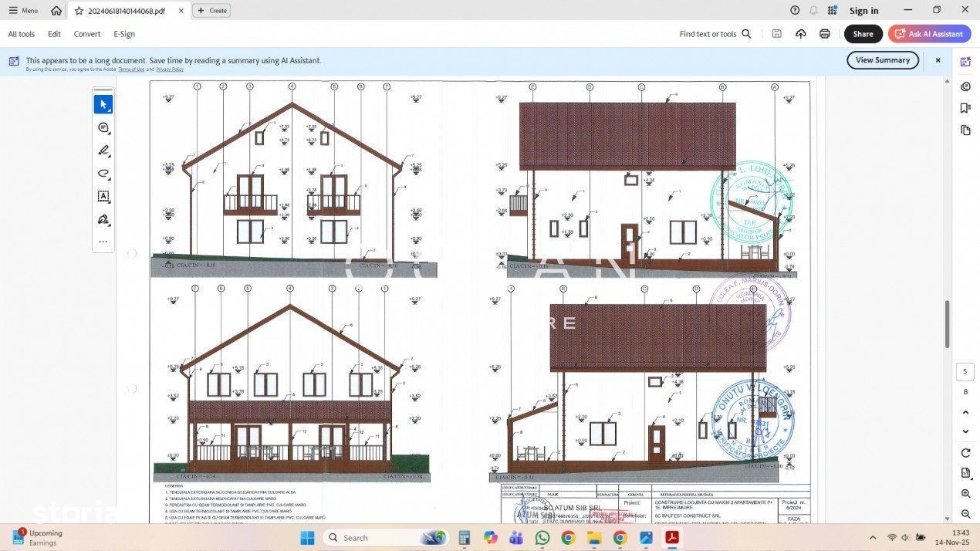This screenshot has width=980, height=551.
Task: Open the Terms of Use link
Action: tap(131, 69)
